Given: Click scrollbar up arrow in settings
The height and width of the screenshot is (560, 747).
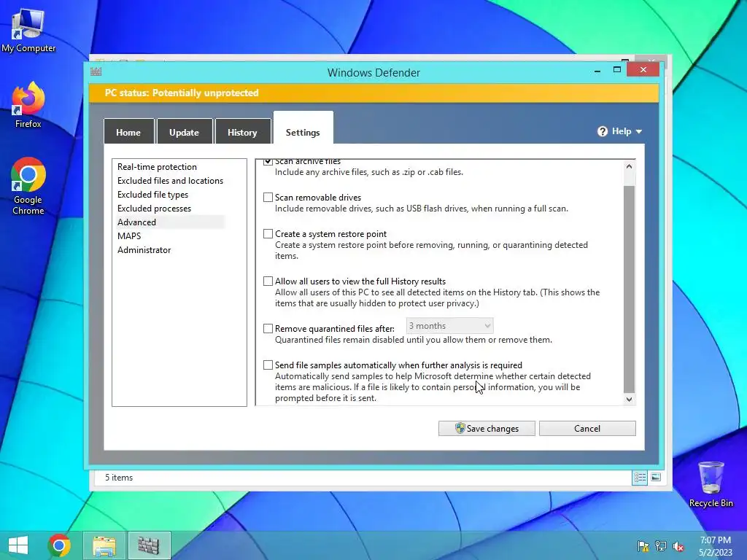Looking at the screenshot, I should pos(629,167).
